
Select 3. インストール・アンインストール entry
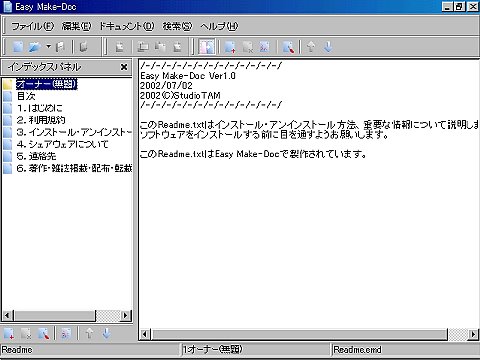(74, 132)
